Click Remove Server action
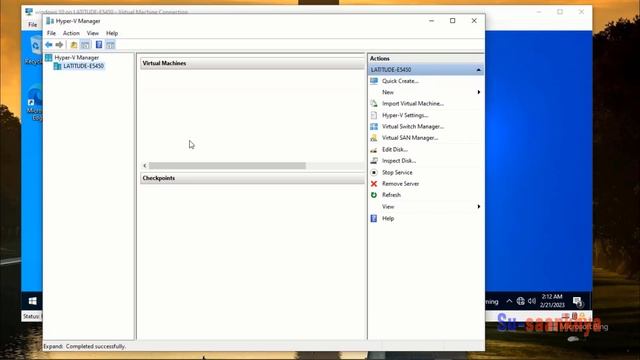640x360 pixels. (400, 184)
